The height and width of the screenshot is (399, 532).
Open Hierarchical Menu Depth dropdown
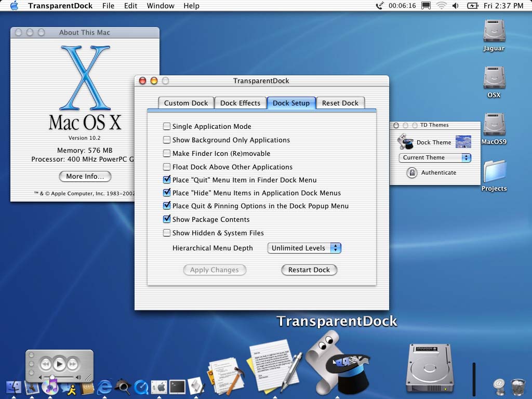[x=304, y=248]
